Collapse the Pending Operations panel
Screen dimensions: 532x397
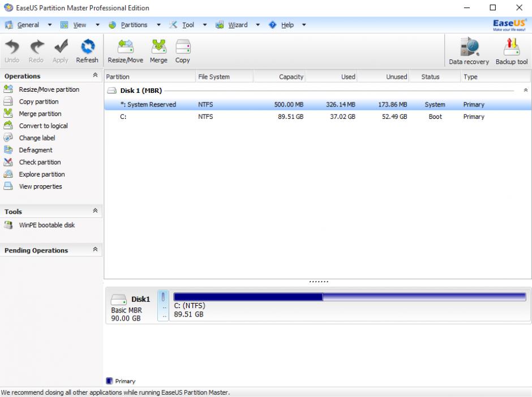tap(95, 249)
